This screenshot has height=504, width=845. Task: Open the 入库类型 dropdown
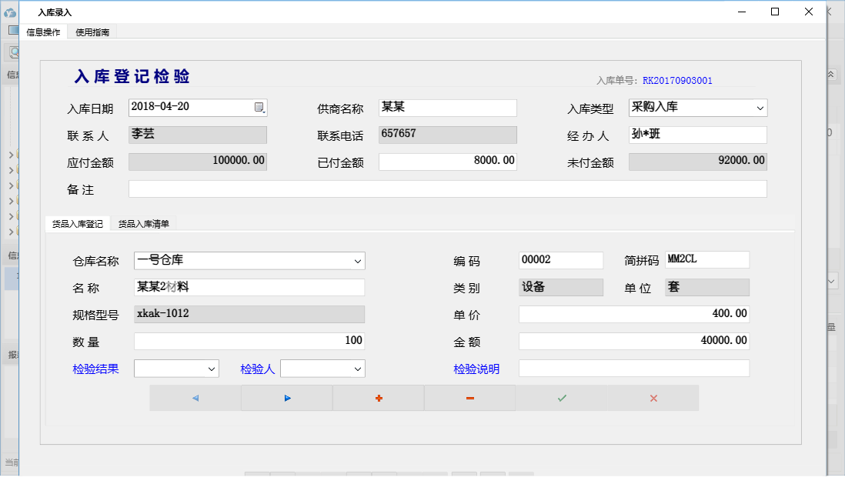[760, 108]
